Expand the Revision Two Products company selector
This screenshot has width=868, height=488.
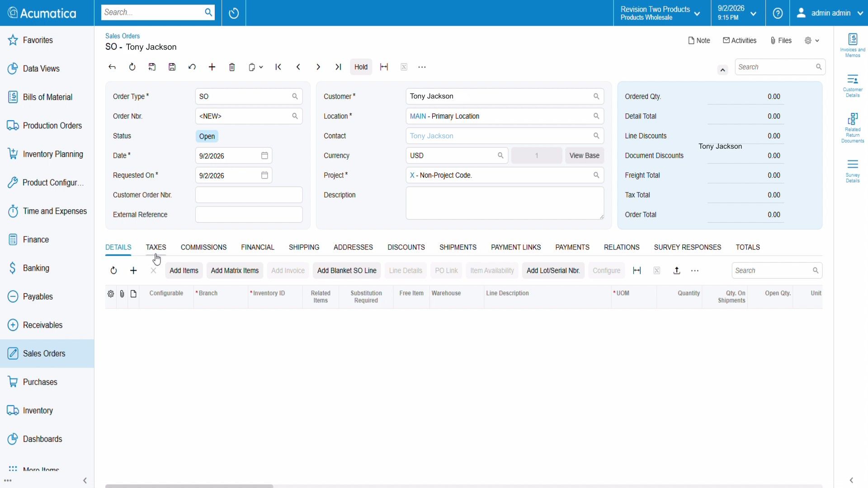click(660, 13)
